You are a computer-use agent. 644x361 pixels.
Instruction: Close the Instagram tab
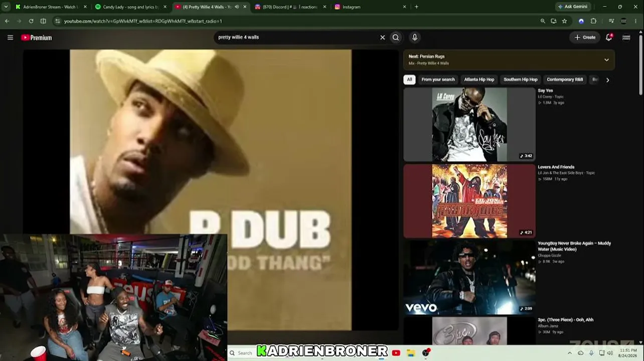click(404, 7)
